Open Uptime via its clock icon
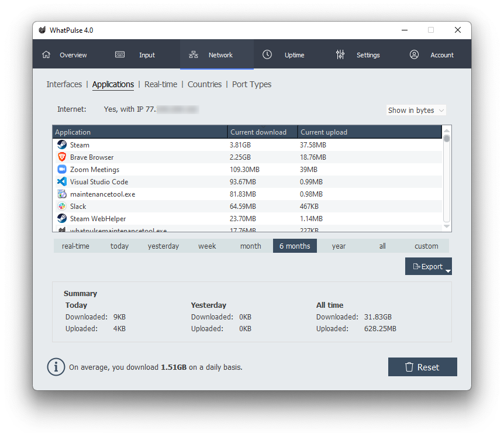The height and width of the screenshot is (433, 504). tap(267, 54)
